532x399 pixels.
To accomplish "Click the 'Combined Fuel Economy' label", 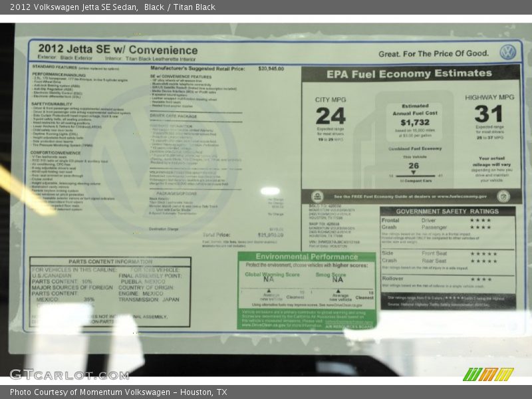I will click(415, 148).
